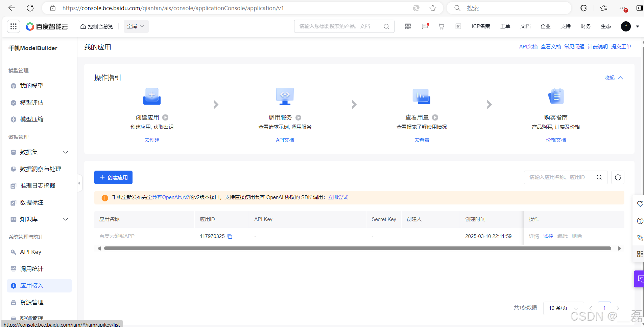Open 控制台总览 in top bar

97,26
